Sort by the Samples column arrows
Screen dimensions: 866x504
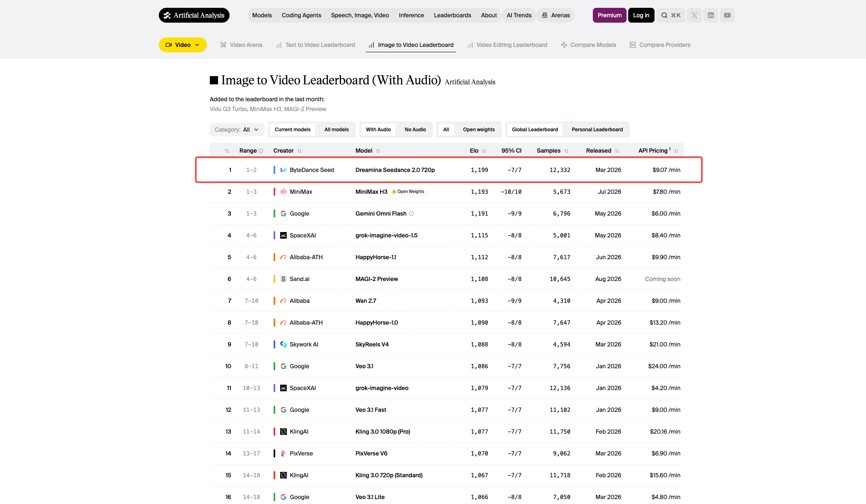click(566, 151)
